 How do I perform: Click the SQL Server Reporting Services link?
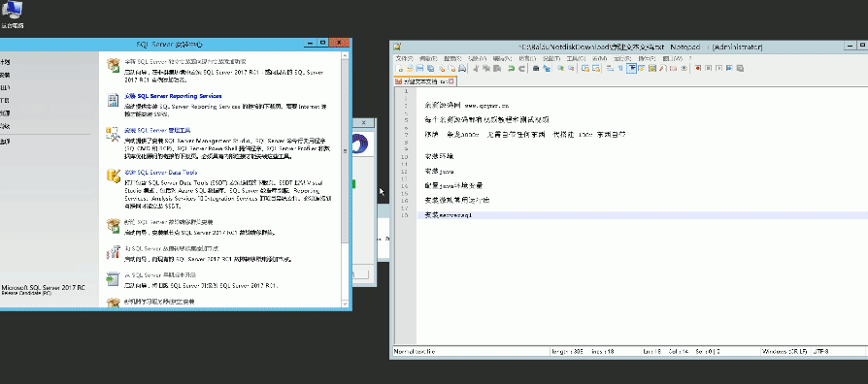(x=173, y=96)
